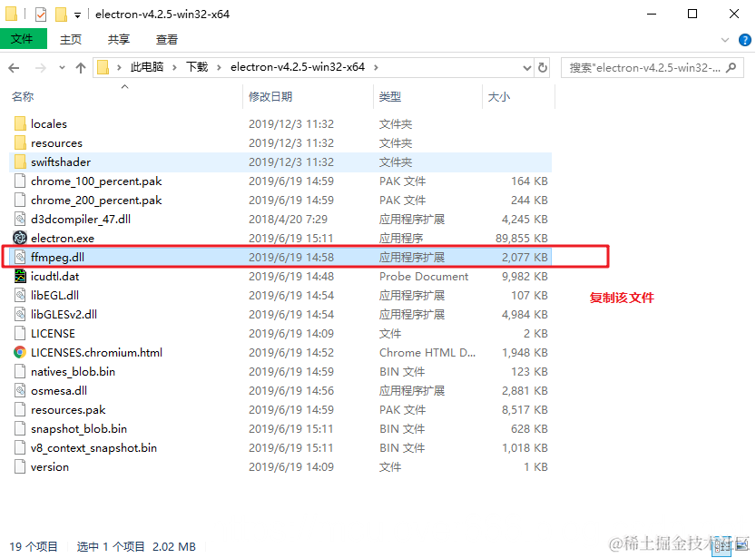Select chrome_200_percent.pak file icon
The height and width of the screenshot is (558, 756).
(x=20, y=200)
